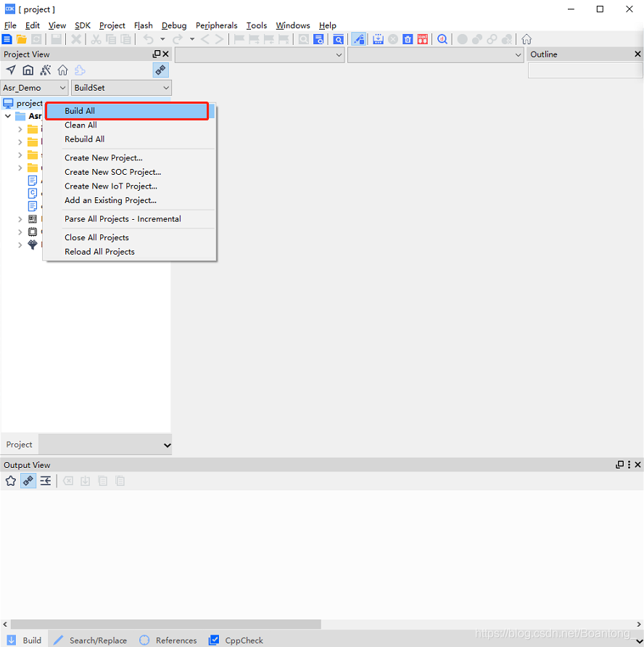Choose Close All Projects

[x=130, y=238]
